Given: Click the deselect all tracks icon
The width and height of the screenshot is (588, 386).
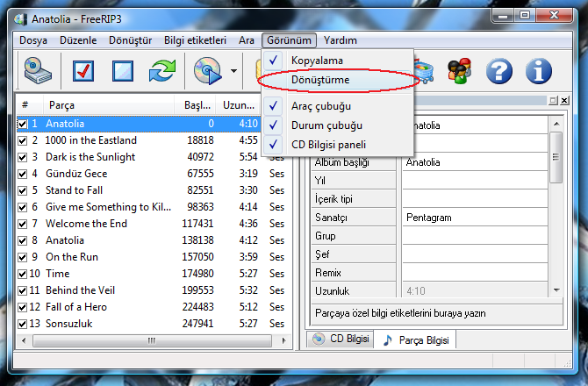Looking at the screenshot, I should coord(123,70).
